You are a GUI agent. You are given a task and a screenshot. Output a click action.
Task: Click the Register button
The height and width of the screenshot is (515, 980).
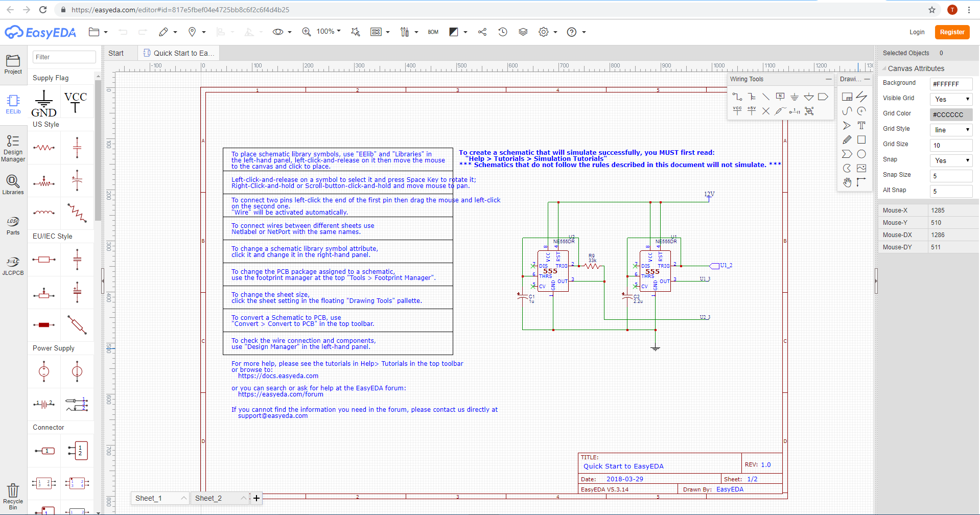pos(952,32)
